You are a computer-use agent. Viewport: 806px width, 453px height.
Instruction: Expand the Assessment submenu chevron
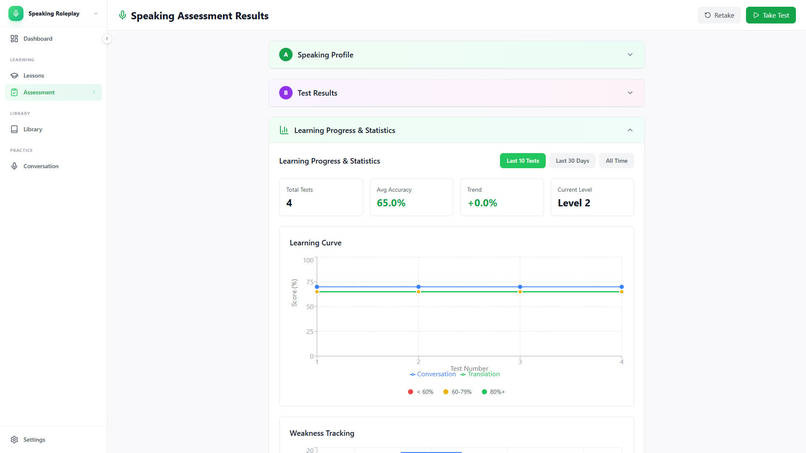94,93
